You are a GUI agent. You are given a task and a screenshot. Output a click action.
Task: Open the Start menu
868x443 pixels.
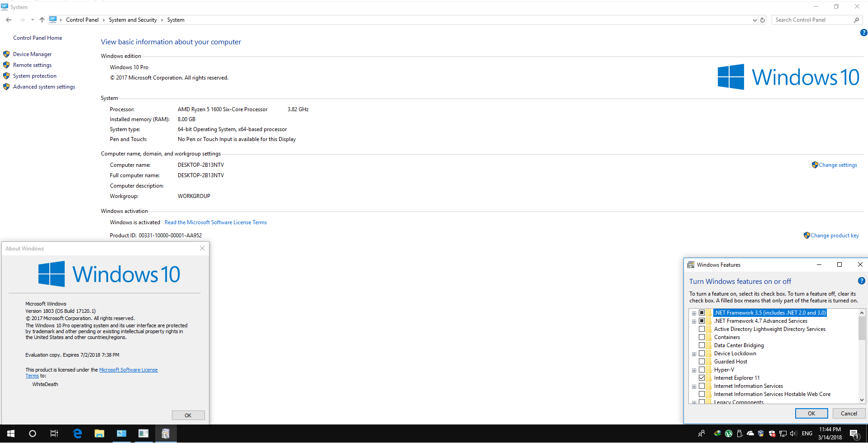tap(11, 434)
